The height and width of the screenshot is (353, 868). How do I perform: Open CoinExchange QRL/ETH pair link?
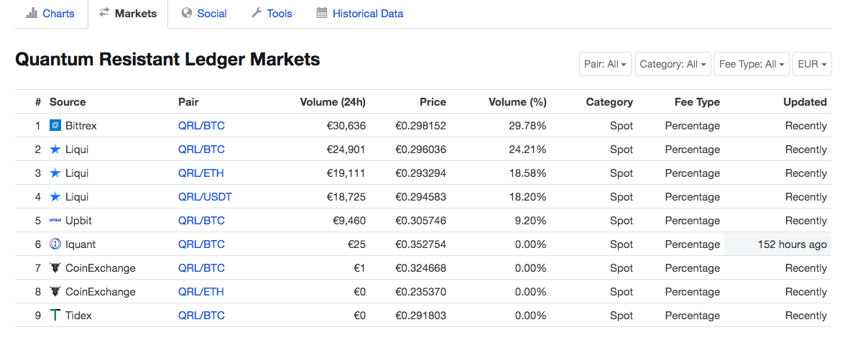pos(201,292)
